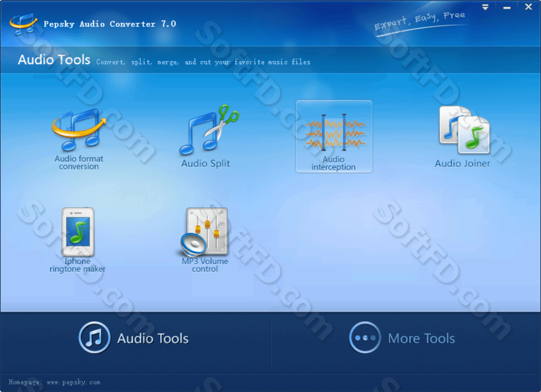Switch to the Audio Tools tab
This screenshot has height=392, width=541.
coord(134,338)
